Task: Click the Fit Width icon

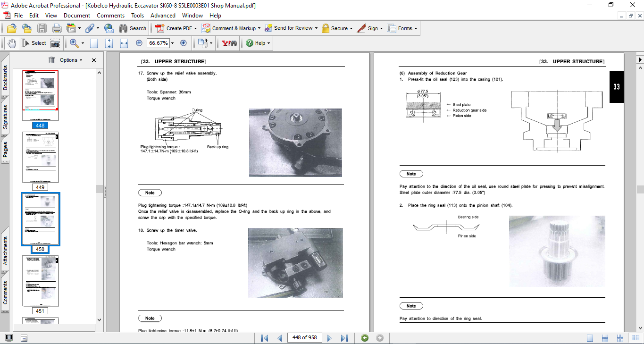Action: click(x=124, y=43)
